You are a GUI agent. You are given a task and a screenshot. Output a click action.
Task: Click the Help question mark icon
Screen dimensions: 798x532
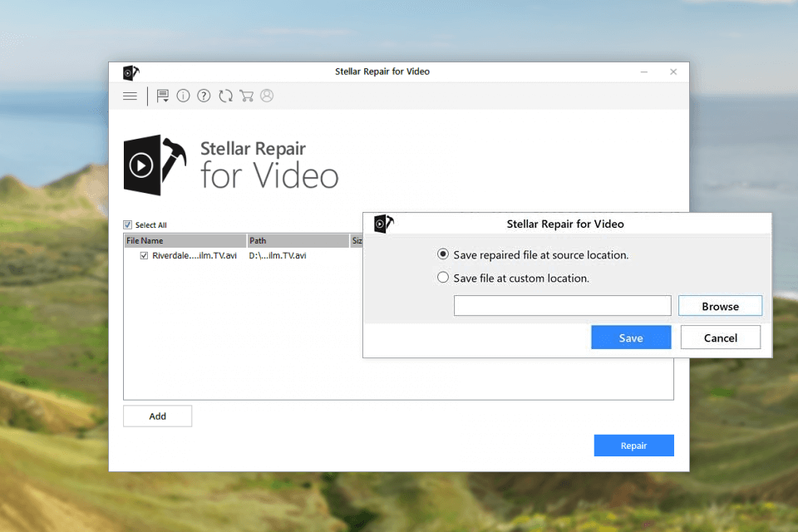tap(204, 96)
